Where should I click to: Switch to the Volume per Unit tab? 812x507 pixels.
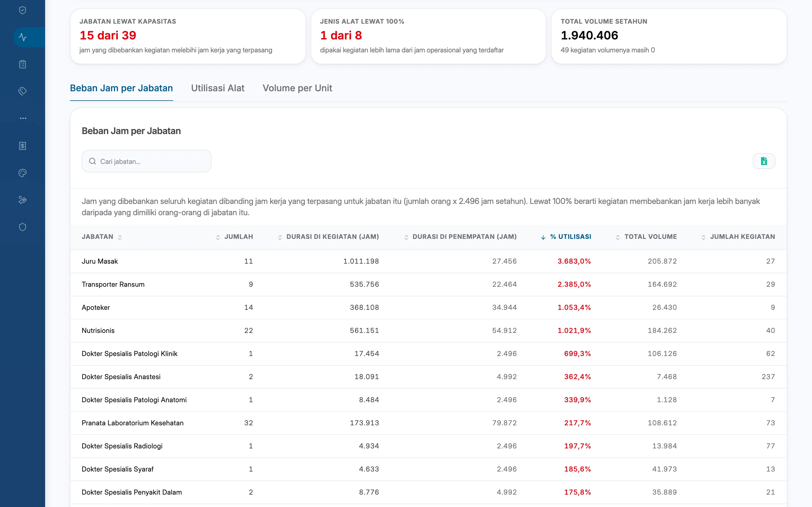click(x=297, y=88)
